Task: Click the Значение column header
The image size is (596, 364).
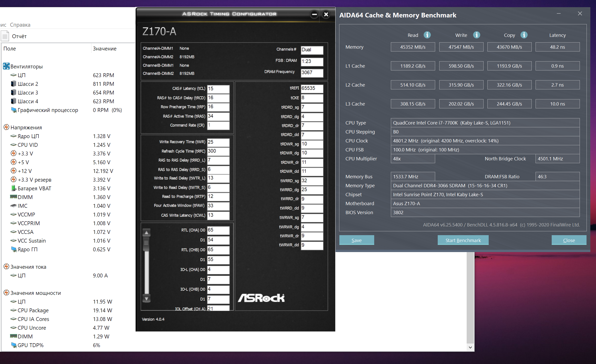Action: 104,49
